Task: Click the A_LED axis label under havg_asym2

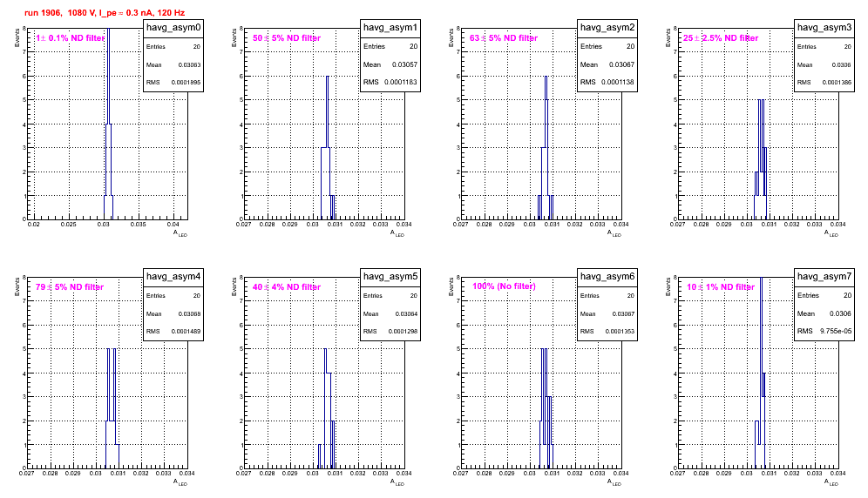Action: coord(614,233)
